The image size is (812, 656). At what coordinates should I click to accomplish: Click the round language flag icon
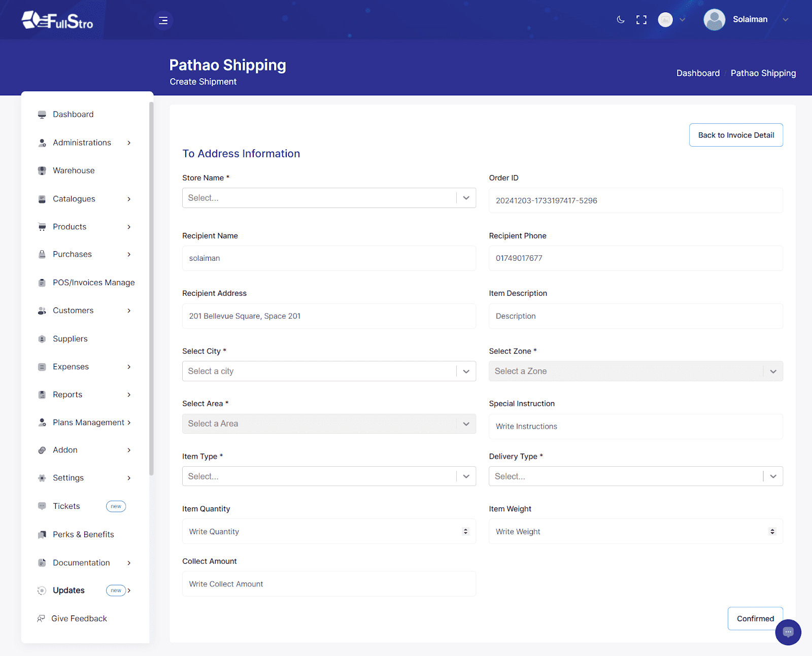coord(665,20)
